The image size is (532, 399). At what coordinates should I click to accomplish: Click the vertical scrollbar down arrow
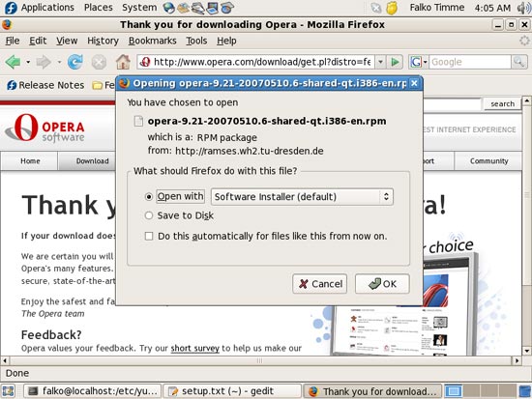point(526,351)
